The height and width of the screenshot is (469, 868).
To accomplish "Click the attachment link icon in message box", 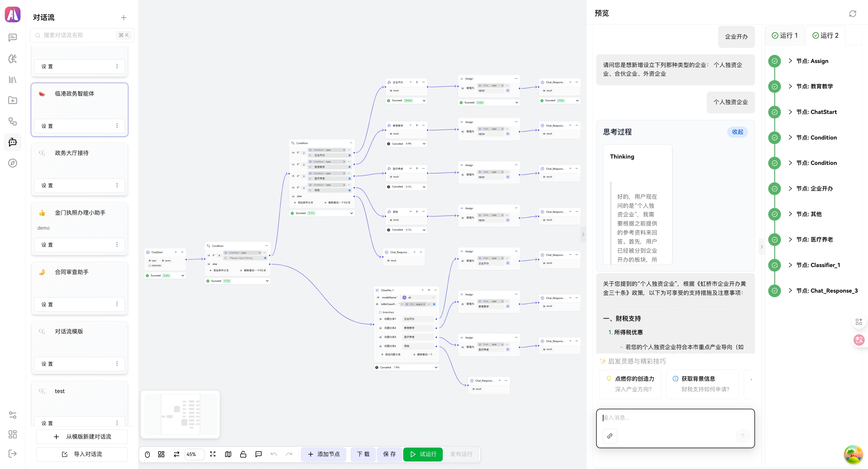I will tap(610, 436).
